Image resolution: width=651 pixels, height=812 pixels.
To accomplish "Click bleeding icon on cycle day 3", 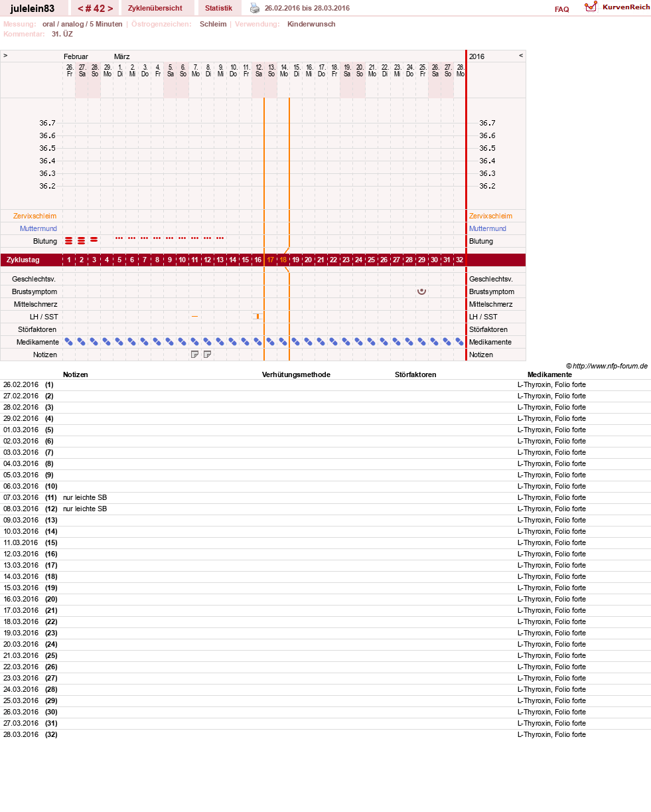I will (94, 239).
